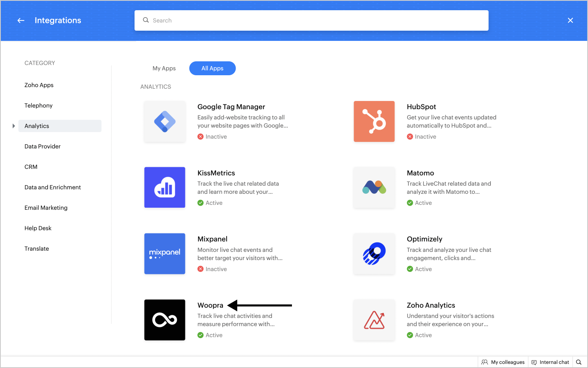Select the Help Desk category
This screenshot has width=588, height=368.
pyautogui.click(x=38, y=228)
